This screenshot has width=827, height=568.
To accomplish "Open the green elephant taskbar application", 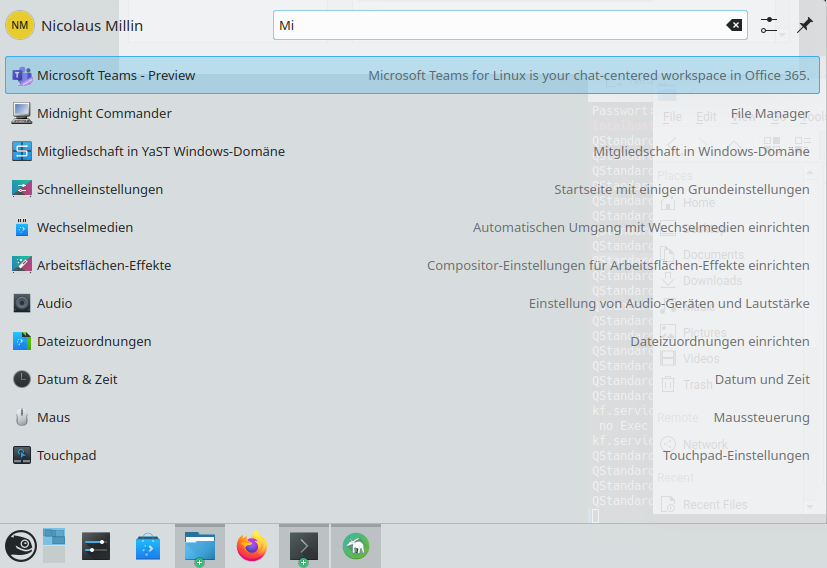I will click(356, 546).
